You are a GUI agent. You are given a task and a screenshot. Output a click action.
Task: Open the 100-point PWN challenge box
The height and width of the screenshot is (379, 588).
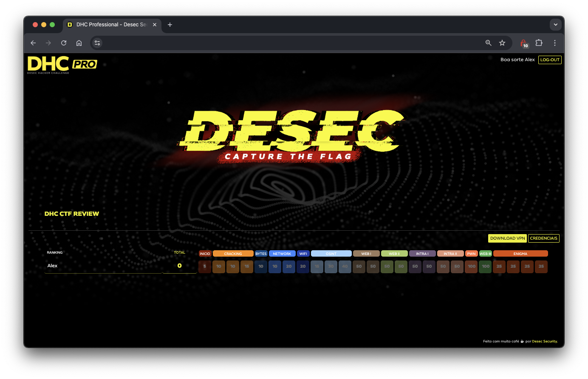472,266
